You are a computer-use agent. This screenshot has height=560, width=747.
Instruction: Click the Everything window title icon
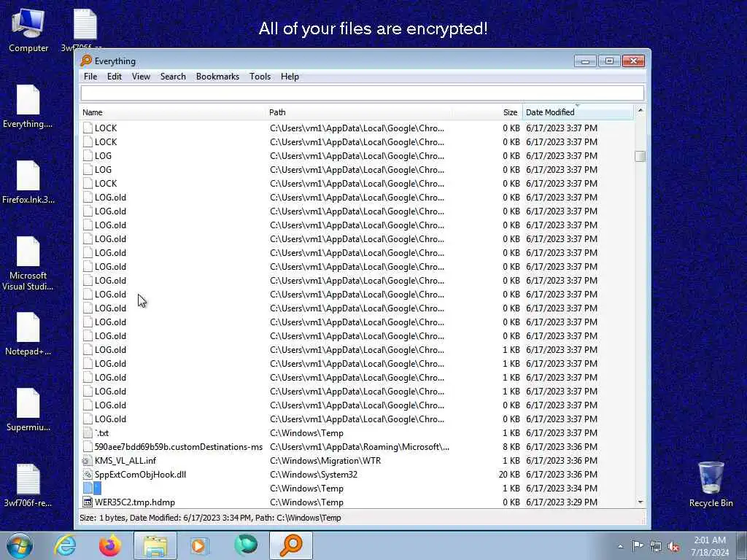pos(86,61)
